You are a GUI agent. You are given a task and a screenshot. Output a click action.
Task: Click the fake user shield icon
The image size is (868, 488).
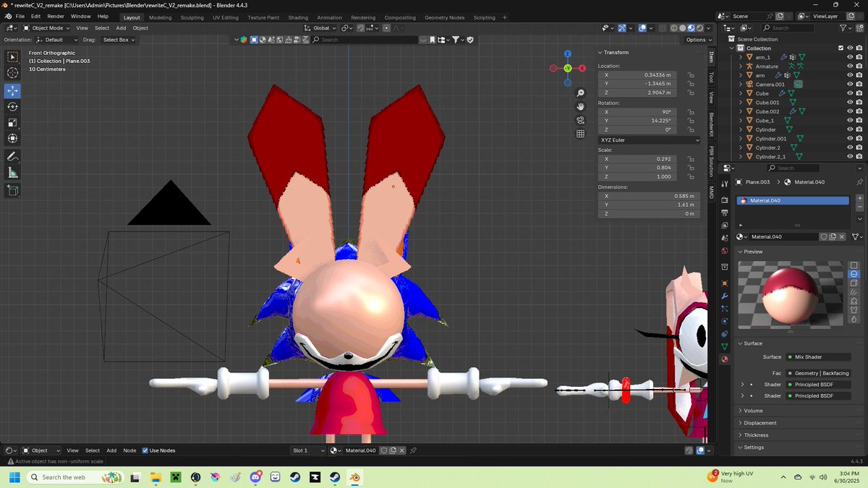pyautogui.click(x=824, y=236)
